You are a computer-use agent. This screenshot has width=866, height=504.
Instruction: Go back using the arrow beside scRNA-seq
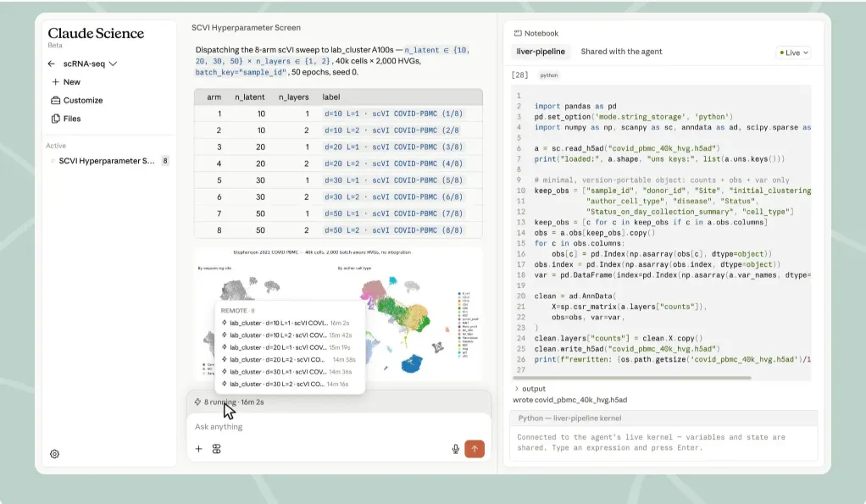(x=52, y=64)
